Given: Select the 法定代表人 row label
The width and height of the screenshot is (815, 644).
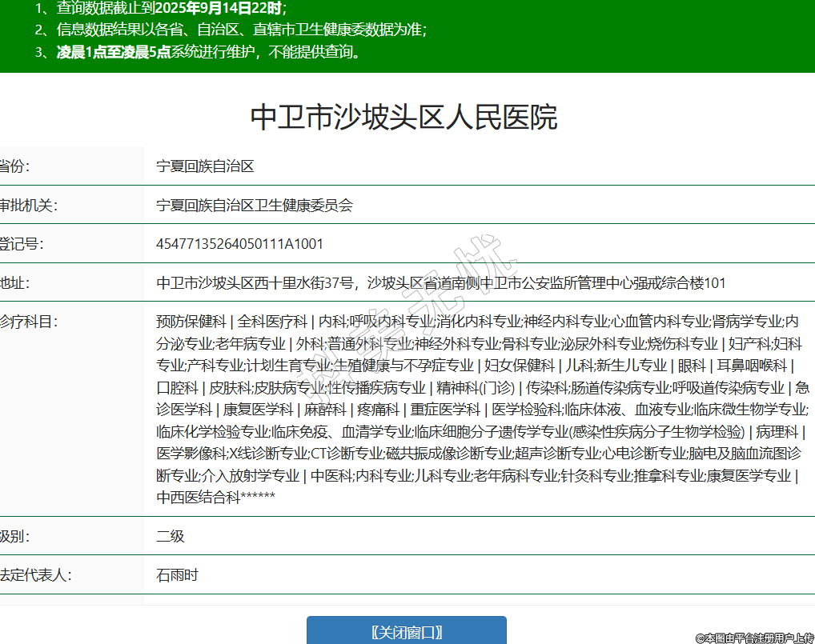Looking at the screenshot, I should point(35,575).
